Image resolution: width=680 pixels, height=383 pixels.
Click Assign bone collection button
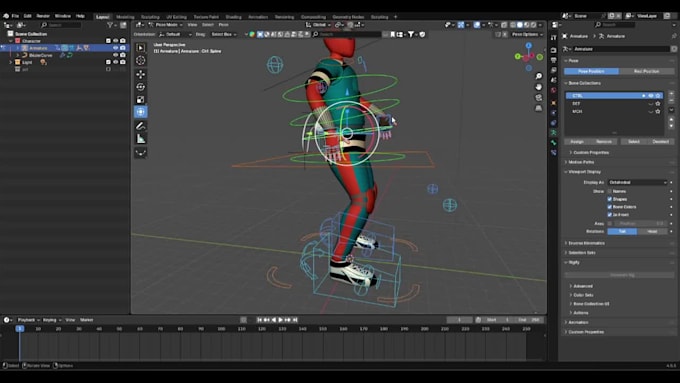pos(577,142)
